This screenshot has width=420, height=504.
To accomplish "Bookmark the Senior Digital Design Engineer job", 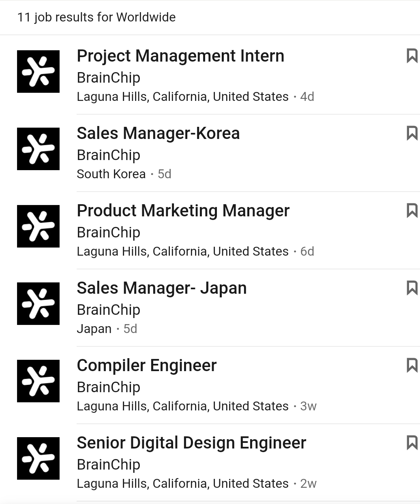I will point(411,443).
